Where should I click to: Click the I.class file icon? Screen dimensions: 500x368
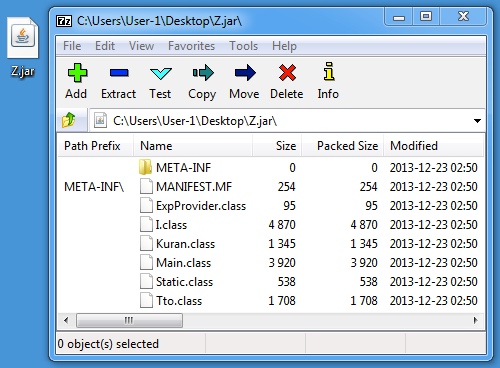tap(146, 225)
